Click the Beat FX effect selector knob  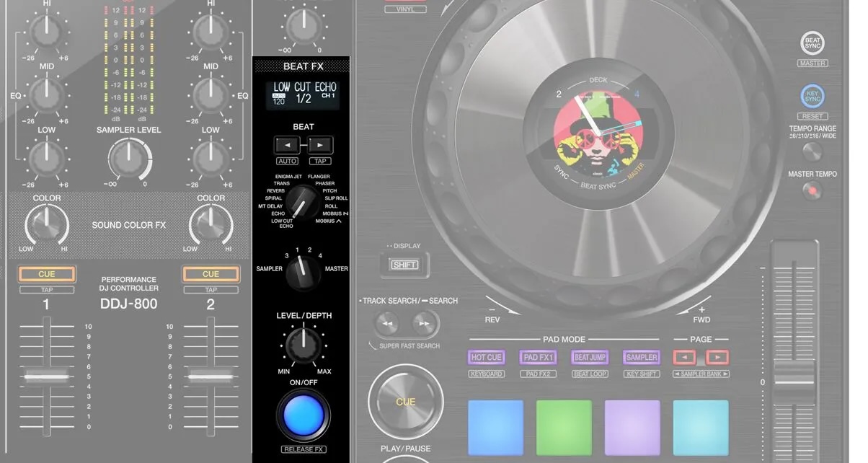coord(301,200)
